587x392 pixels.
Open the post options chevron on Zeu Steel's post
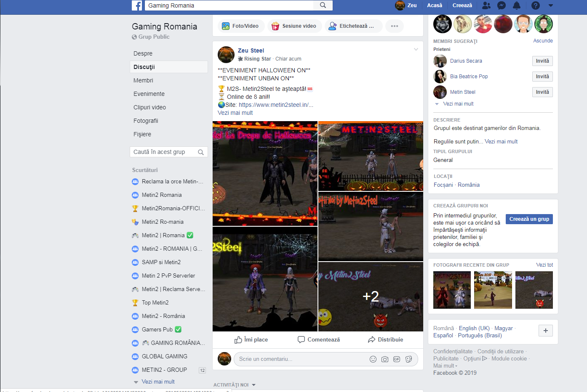click(x=416, y=50)
